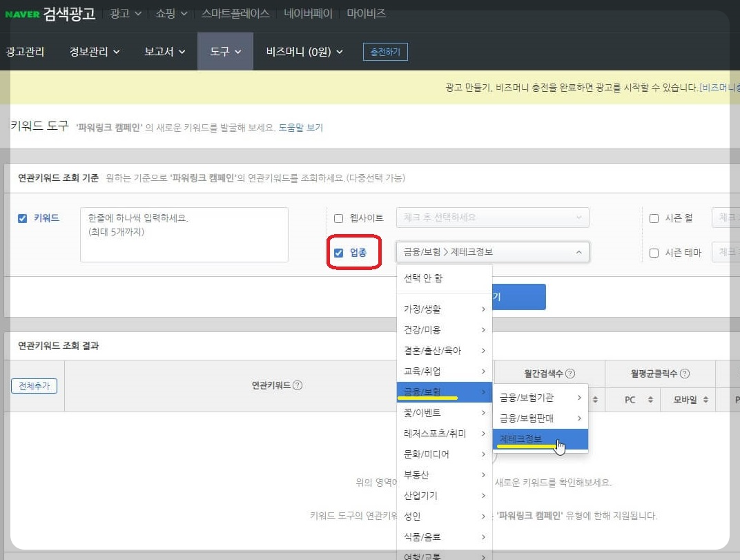The width and height of the screenshot is (740, 560).
Task: Select 레저스포츠/취미 category
Action: pyautogui.click(x=445, y=434)
